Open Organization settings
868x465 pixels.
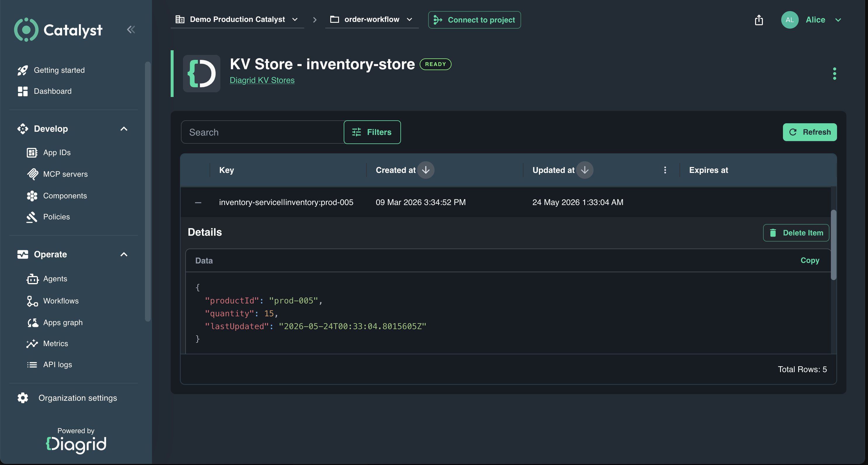78,398
